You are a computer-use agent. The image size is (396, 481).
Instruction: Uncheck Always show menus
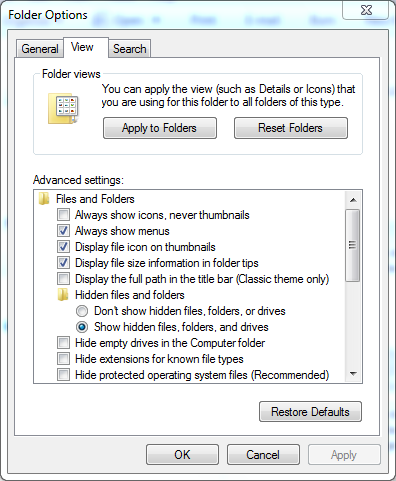coord(63,231)
